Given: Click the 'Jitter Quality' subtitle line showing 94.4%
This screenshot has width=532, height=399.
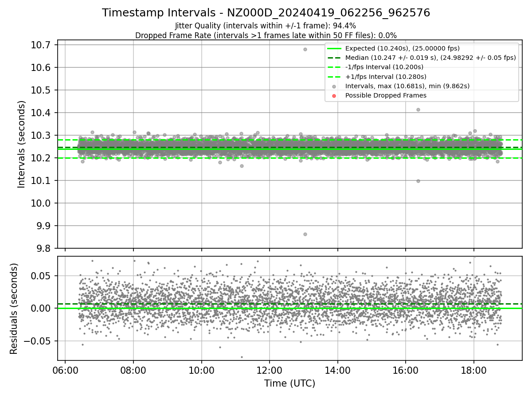Looking at the screenshot, I should click(x=266, y=26).
